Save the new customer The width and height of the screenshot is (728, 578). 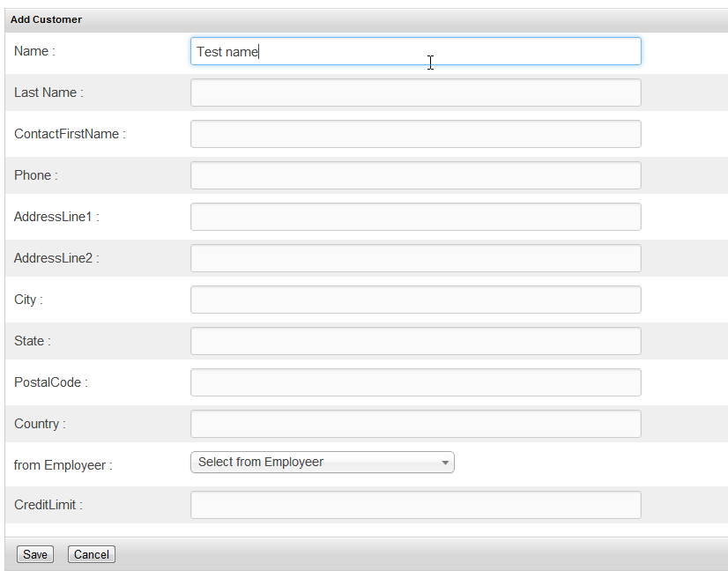(35, 554)
